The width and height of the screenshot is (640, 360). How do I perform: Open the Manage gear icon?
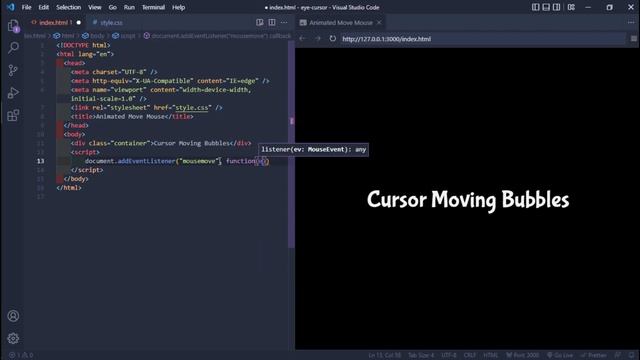(x=13, y=338)
